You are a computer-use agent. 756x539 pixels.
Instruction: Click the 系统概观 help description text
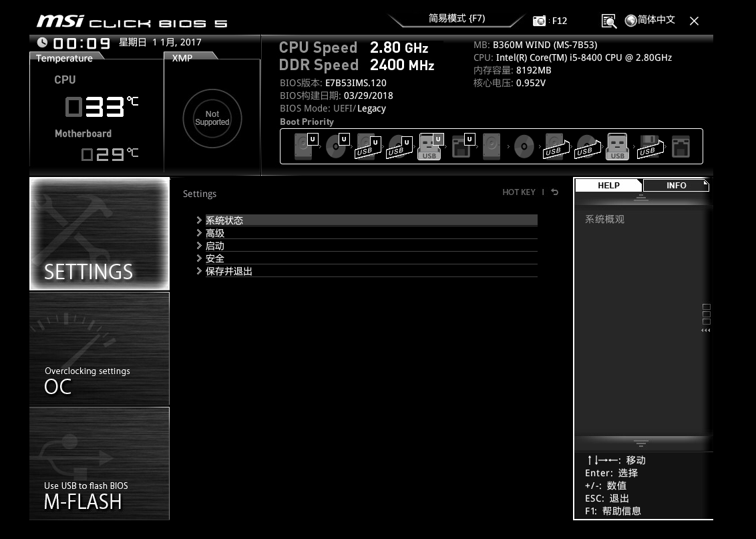[x=604, y=219]
